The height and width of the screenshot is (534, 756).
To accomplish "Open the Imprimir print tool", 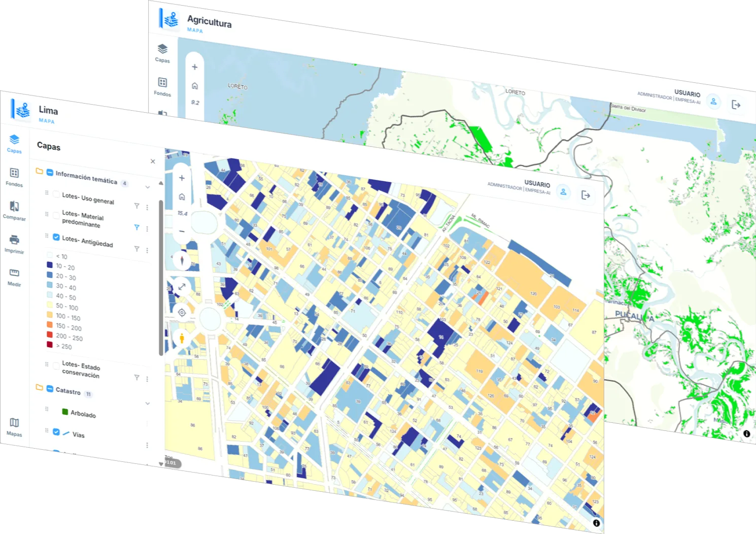I will click(x=14, y=244).
